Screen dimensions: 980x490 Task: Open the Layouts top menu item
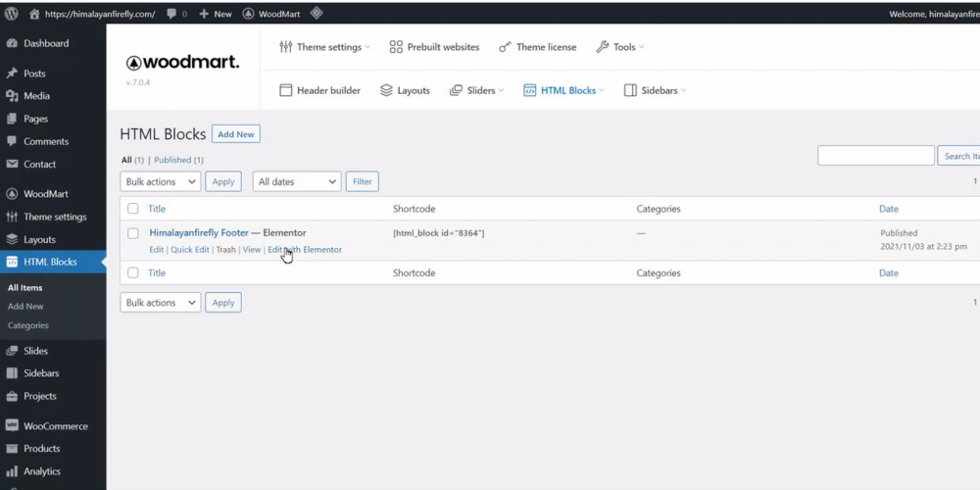405,90
